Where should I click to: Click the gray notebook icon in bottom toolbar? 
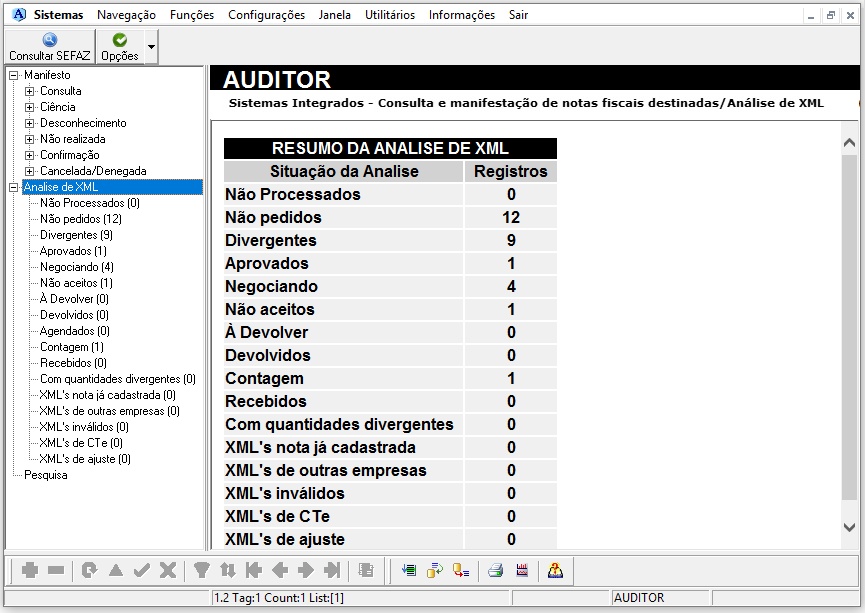366,570
